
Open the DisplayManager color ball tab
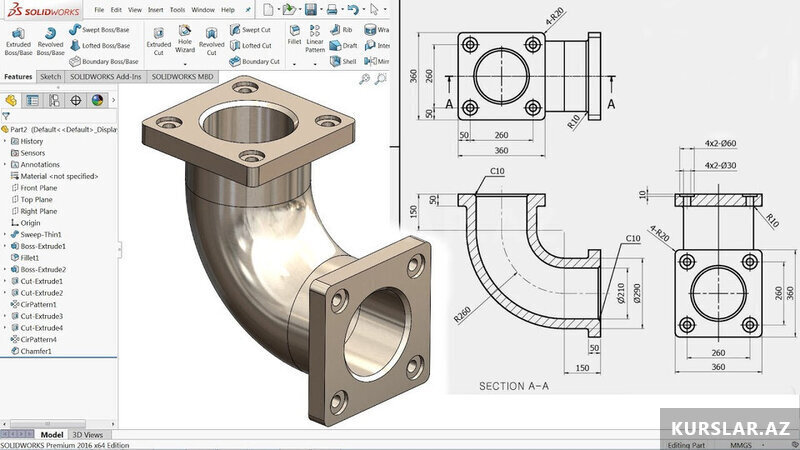[97, 100]
